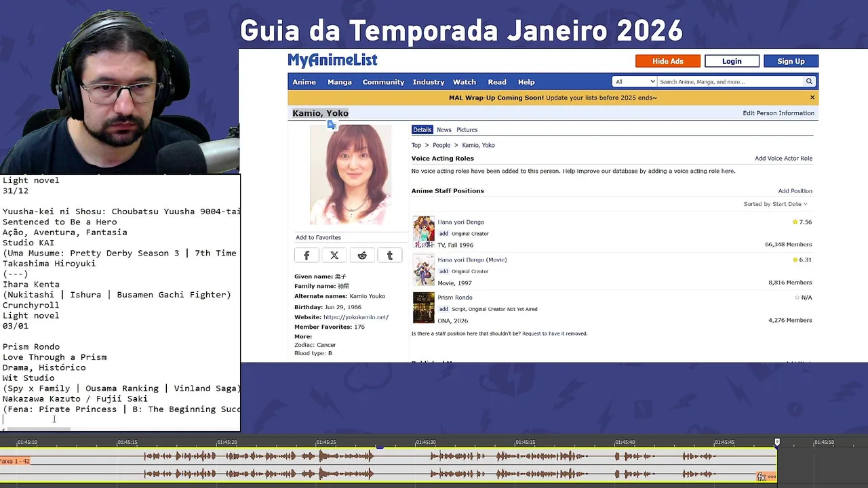
Task: Click the timeline playhead marker
Action: (x=777, y=443)
